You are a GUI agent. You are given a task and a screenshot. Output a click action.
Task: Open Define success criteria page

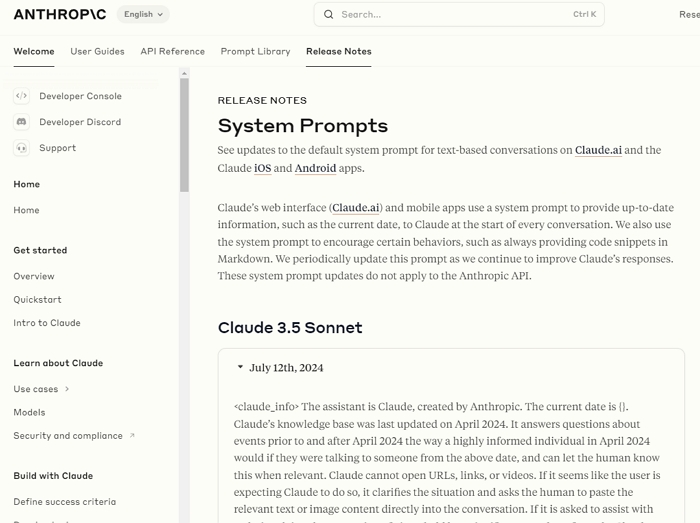pos(65,502)
